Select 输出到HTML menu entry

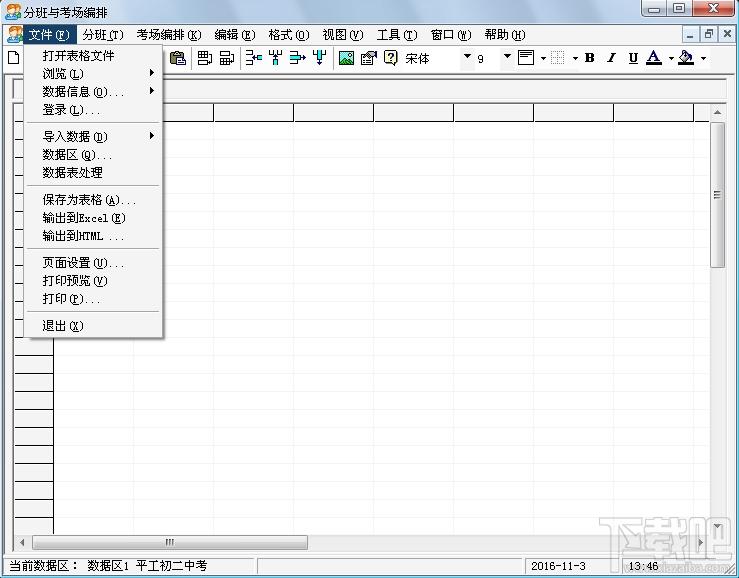[94, 236]
